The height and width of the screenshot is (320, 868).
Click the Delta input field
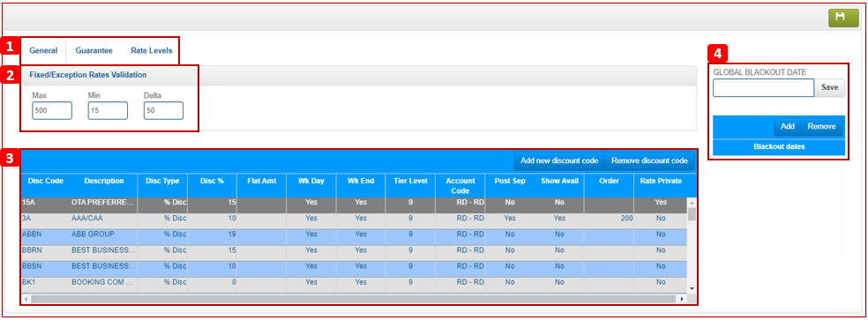[x=164, y=111]
